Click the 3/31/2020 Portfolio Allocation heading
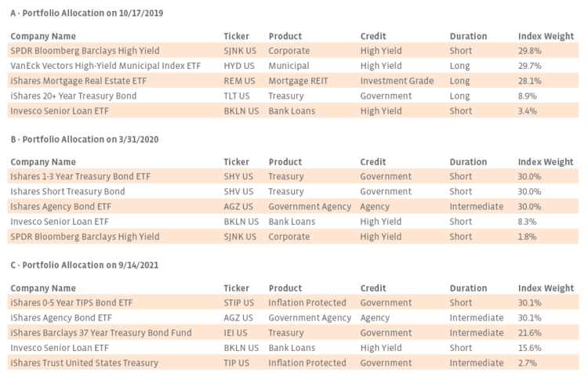 click(x=85, y=140)
